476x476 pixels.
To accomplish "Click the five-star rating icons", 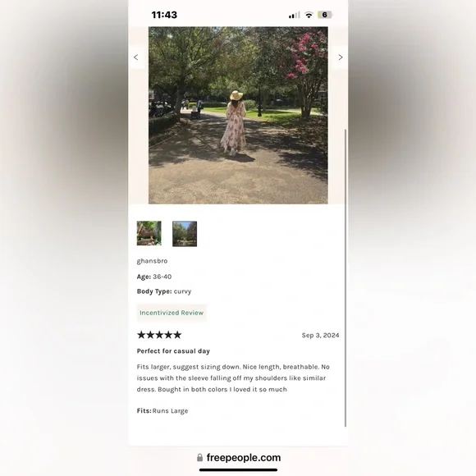I will [159, 335].
